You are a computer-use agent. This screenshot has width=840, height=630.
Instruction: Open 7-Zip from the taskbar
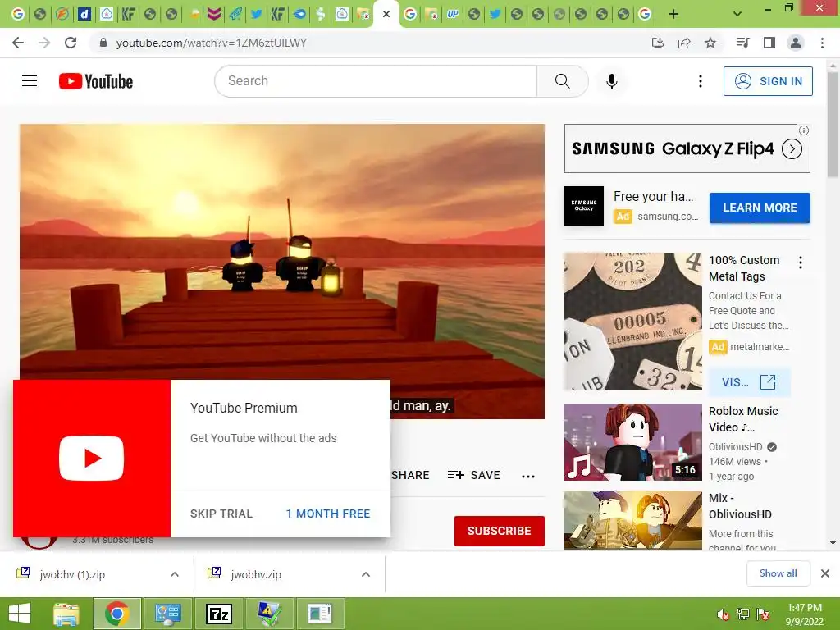click(219, 614)
